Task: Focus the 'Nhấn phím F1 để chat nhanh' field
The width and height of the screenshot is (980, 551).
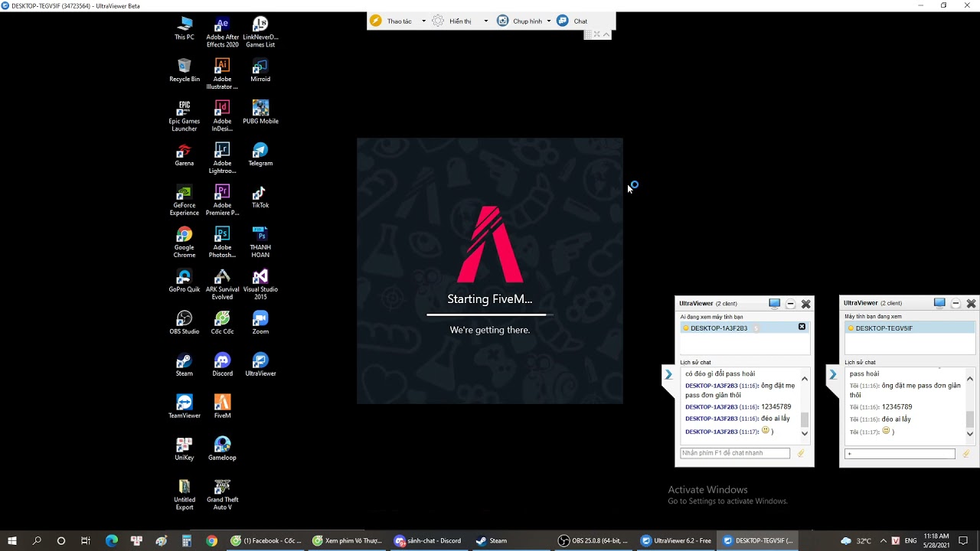Action: 735,453
